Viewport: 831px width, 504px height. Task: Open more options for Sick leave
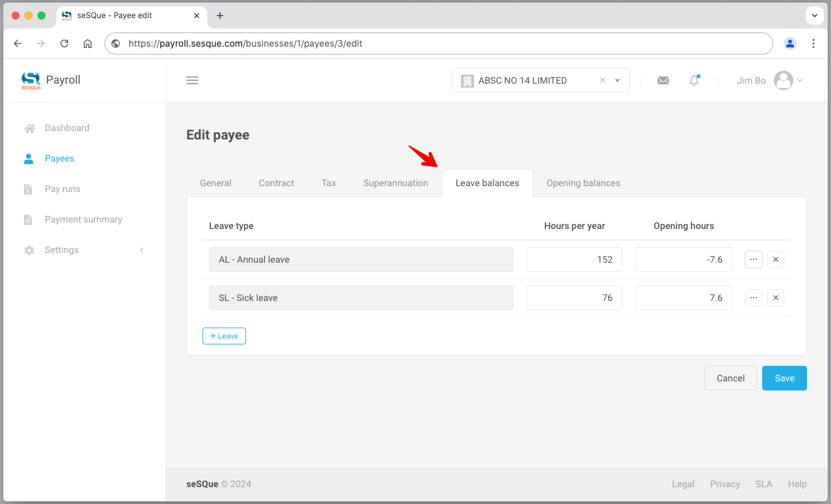tap(753, 298)
